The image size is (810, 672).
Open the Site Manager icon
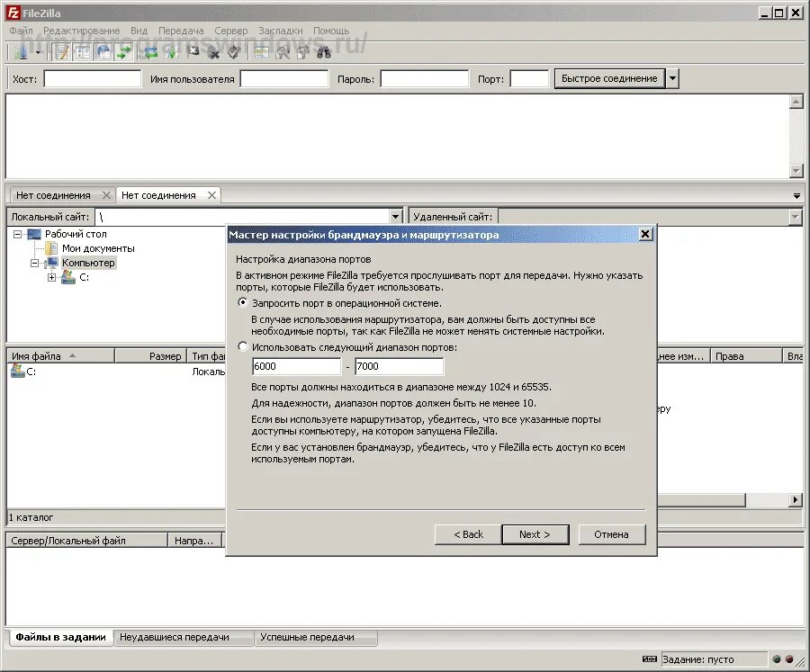[x=22, y=52]
